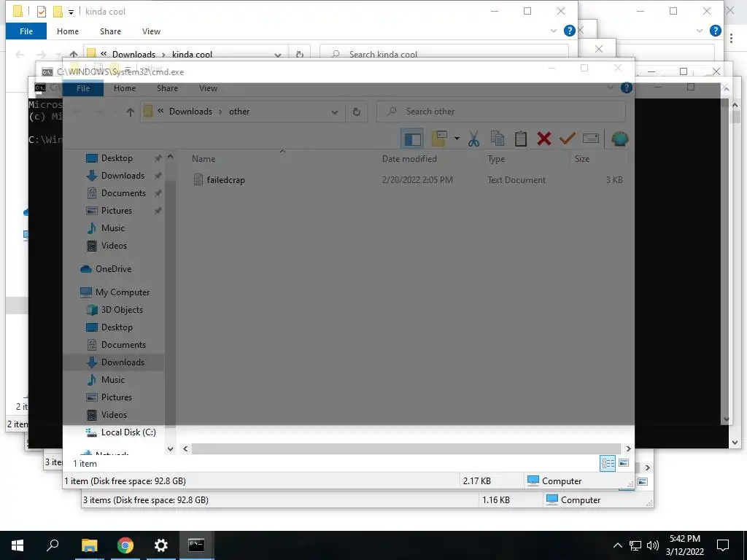Switch to Details view button in status bar
The height and width of the screenshot is (560, 747).
(x=608, y=463)
